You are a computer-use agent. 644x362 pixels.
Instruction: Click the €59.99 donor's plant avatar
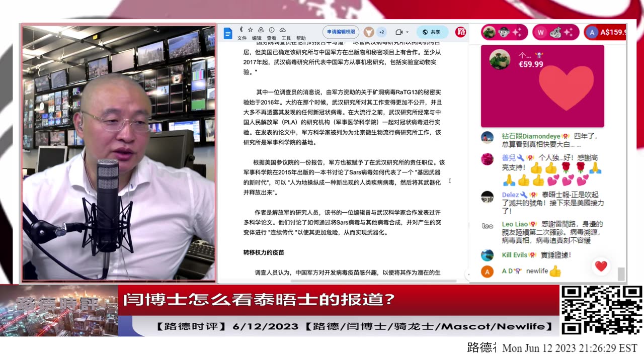point(499,60)
